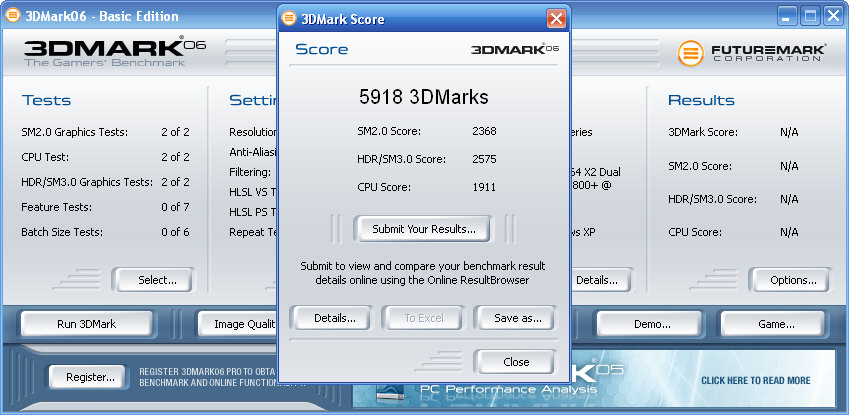
Task: Click HDR/SM3.0 Score N/A in Results
Action: 789,199
